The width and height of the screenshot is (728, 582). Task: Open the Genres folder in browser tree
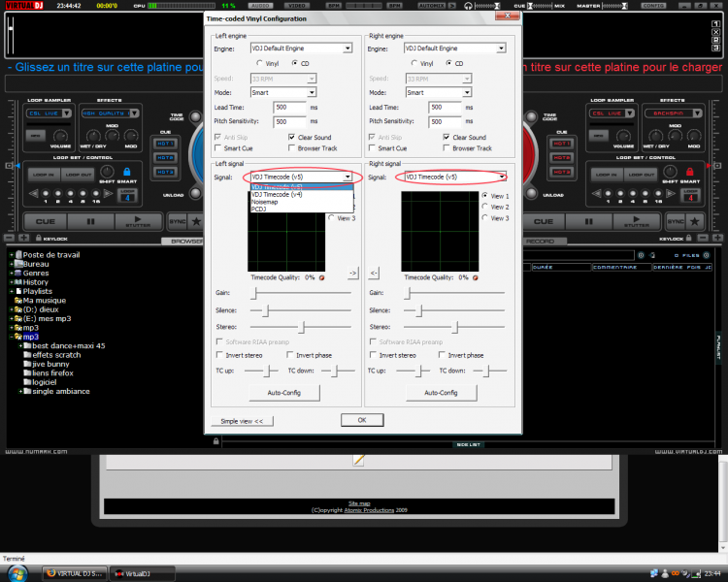coord(36,273)
